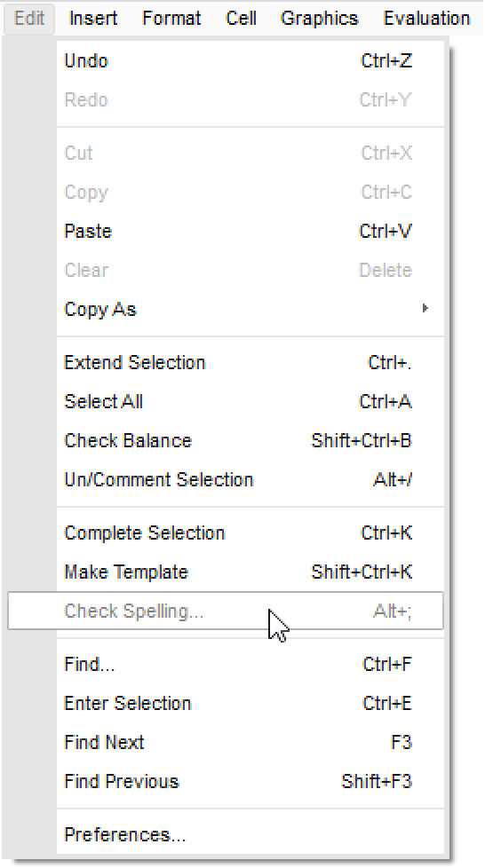Open the Insert menu
485x868 pixels.
[93, 19]
